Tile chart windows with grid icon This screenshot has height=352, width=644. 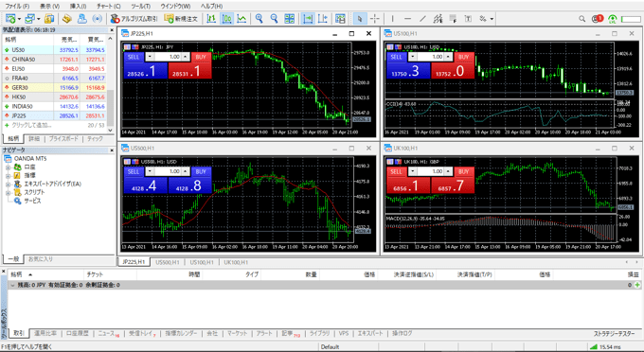[290, 19]
